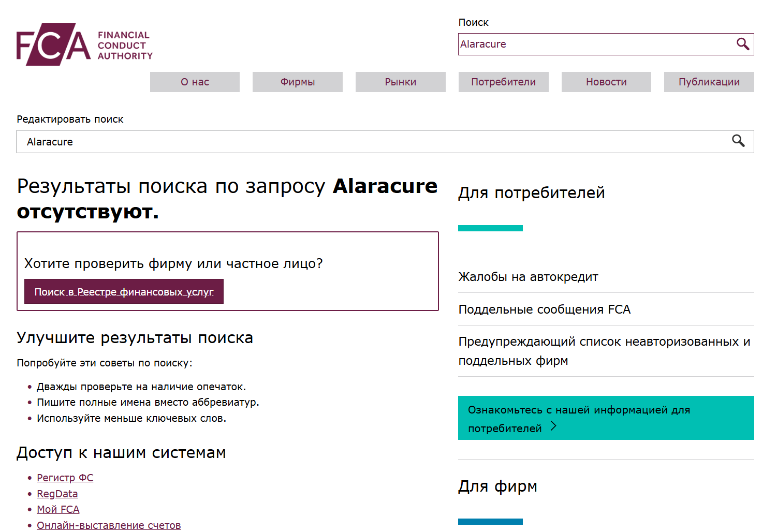
Task: Open the Рынки section
Action: coord(400,81)
